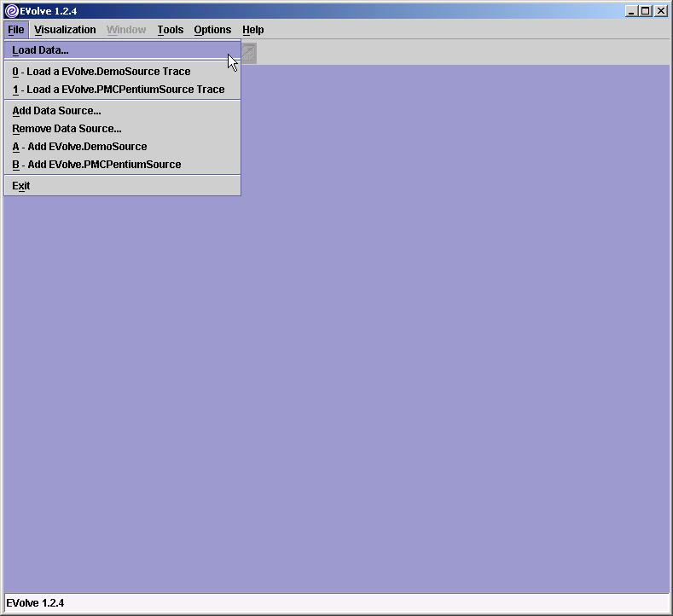Select Add EVolve.PMCPentiumSource item
673x616 pixels.
click(122, 165)
